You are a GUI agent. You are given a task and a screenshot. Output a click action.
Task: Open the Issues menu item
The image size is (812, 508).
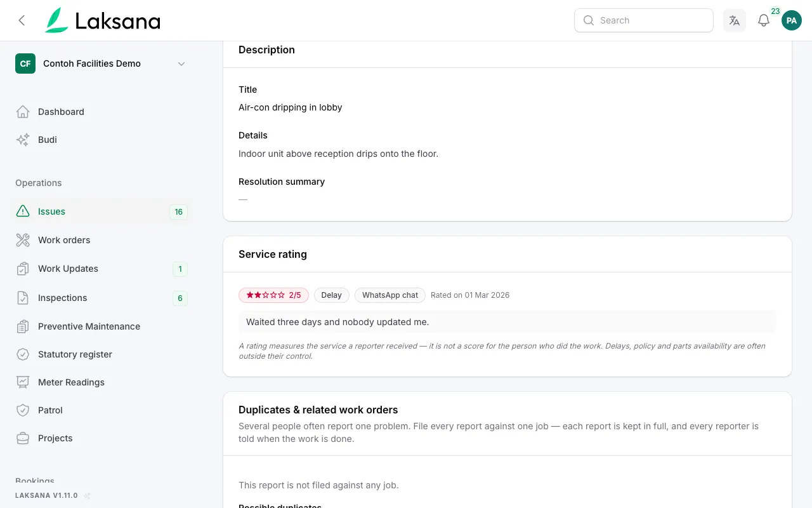(101, 211)
